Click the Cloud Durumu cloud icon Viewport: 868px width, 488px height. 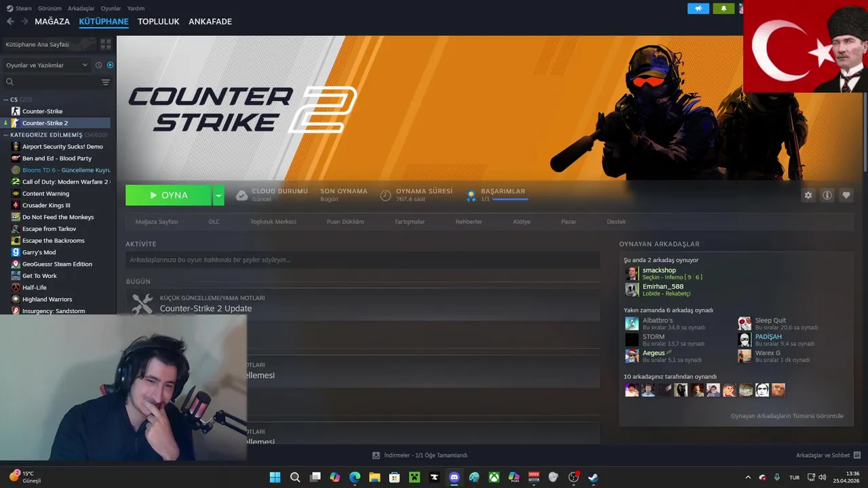click(x=241, y=195)
